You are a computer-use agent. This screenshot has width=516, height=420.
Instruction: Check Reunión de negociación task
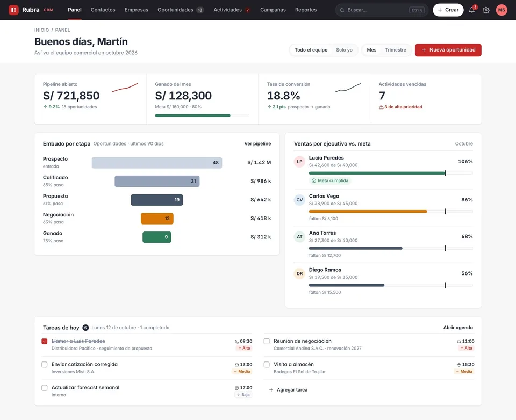click(267, 342)
